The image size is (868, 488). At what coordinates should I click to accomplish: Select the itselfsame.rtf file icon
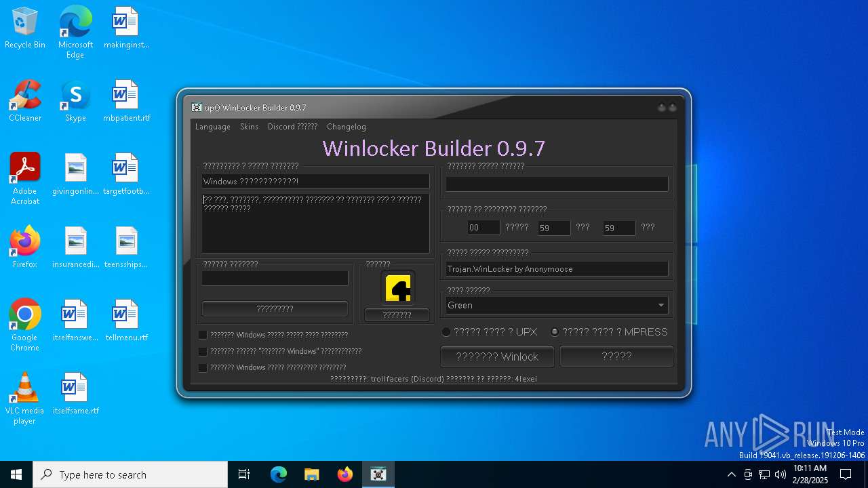coord(75,394)
